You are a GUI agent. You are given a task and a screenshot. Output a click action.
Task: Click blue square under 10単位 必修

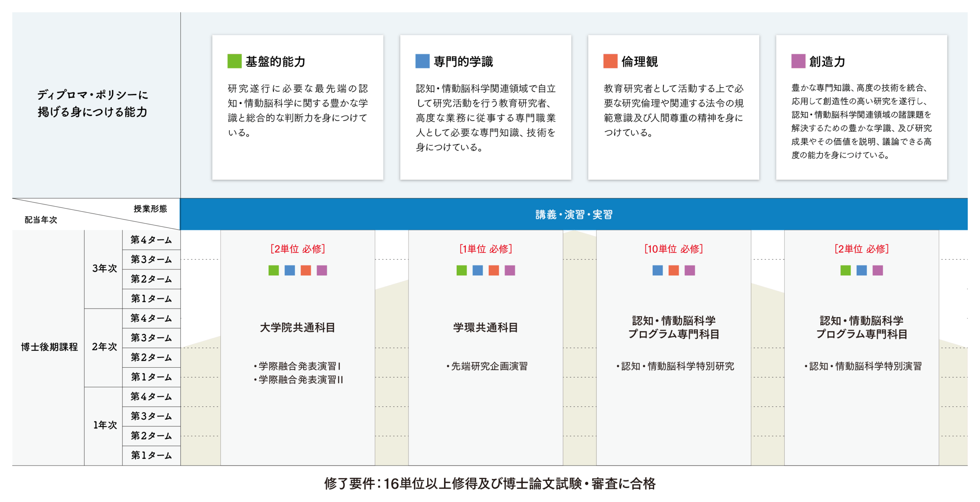click(658, 271)
